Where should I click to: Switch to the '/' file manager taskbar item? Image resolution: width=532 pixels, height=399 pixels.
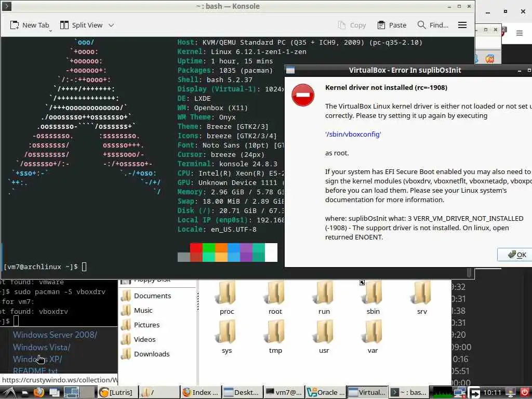(x=159, y=393)
